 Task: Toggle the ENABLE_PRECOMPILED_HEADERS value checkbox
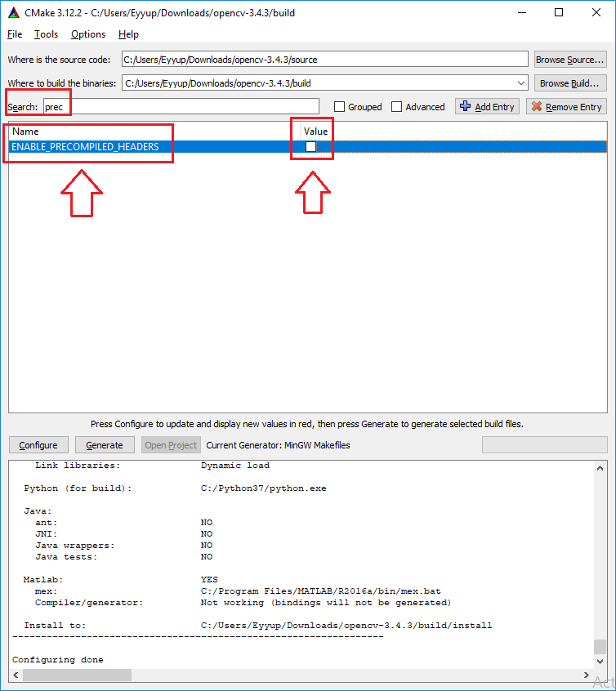pyautogui.click(x=311, y=146)
